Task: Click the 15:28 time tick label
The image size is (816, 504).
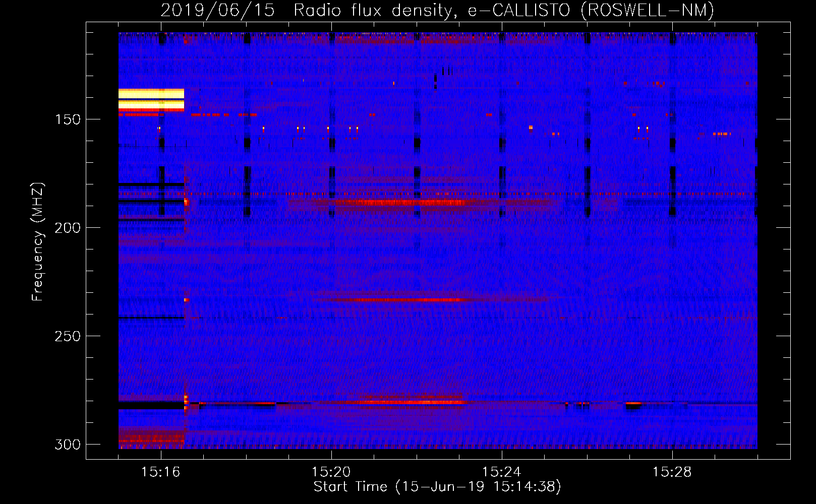Action: (672, 472)
